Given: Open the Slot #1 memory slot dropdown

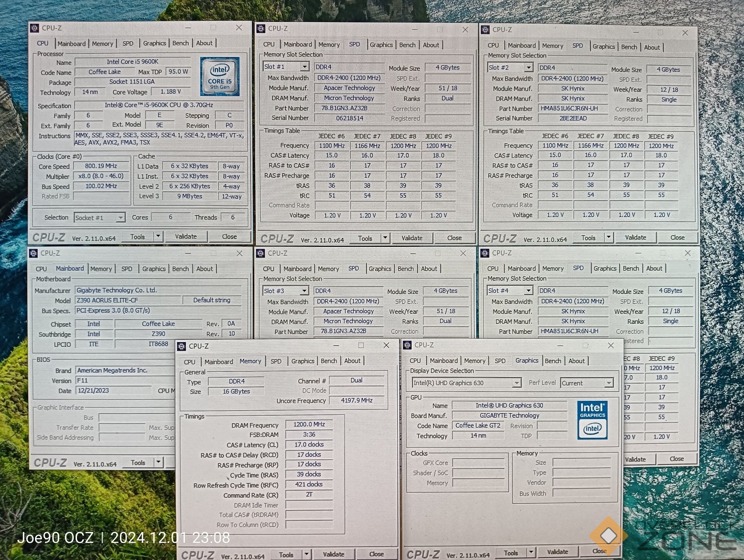Looking at the screenshot, I should point(304,67).
